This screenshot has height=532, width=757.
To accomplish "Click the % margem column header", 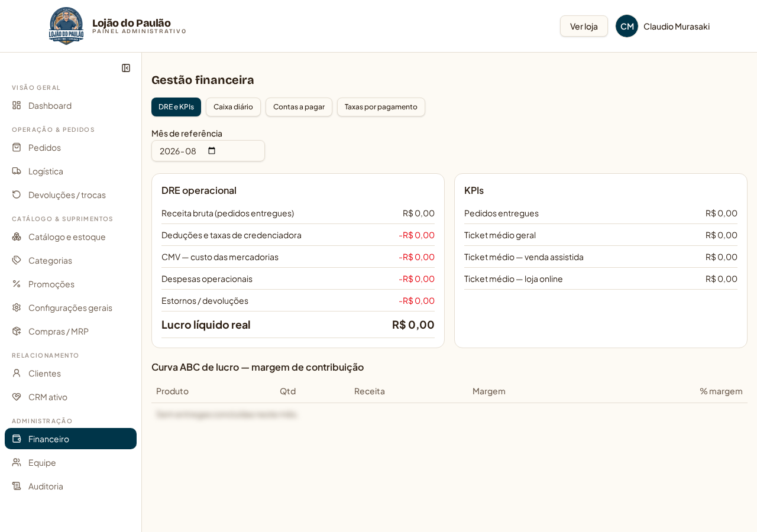I will pyautogui.click(x=721, y=391).
